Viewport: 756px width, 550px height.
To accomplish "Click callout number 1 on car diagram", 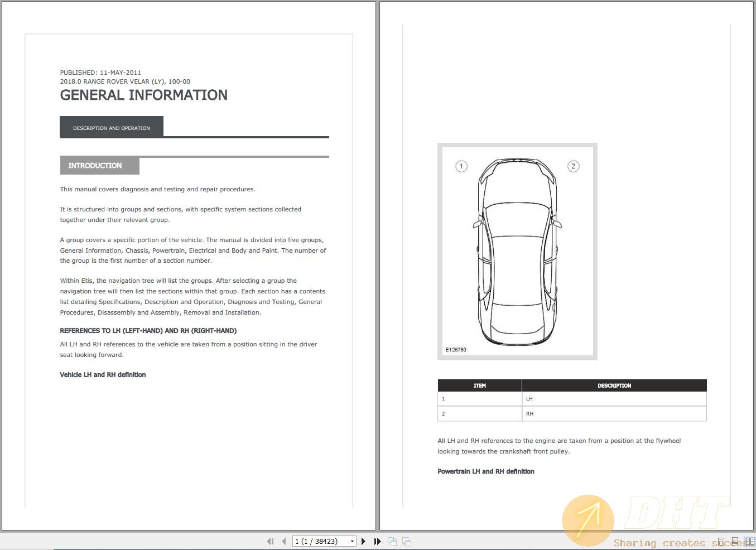I will [x=461, y=166].
